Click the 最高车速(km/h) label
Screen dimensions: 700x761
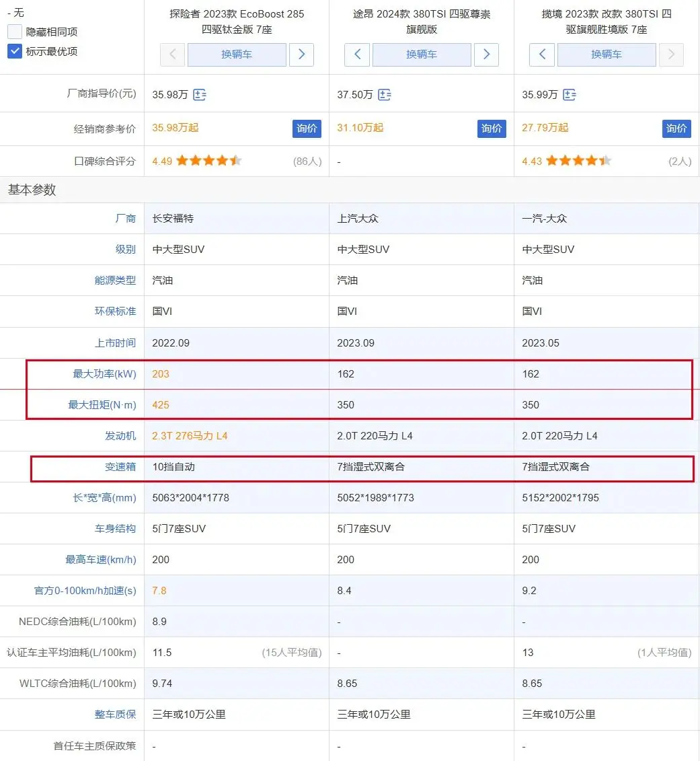click(101, 560)
